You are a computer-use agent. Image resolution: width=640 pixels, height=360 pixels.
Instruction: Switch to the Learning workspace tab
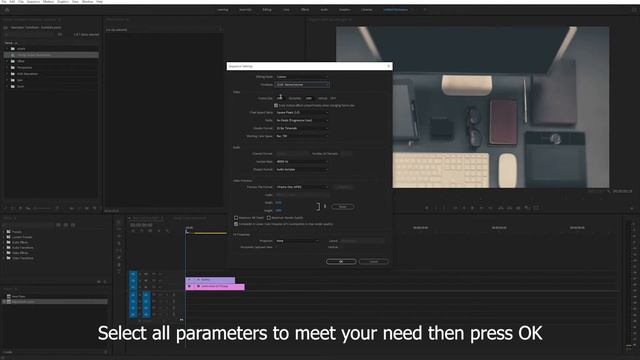coord(222,10)
